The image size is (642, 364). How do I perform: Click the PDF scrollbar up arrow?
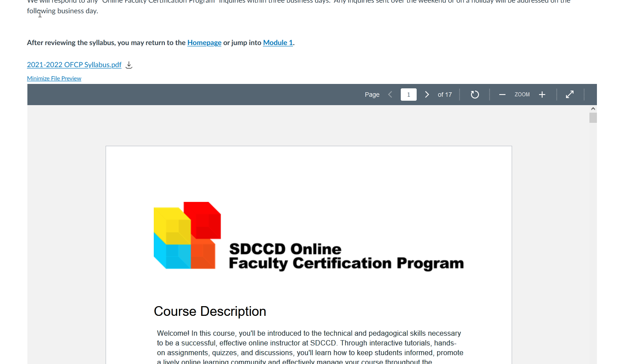(593, 109)
